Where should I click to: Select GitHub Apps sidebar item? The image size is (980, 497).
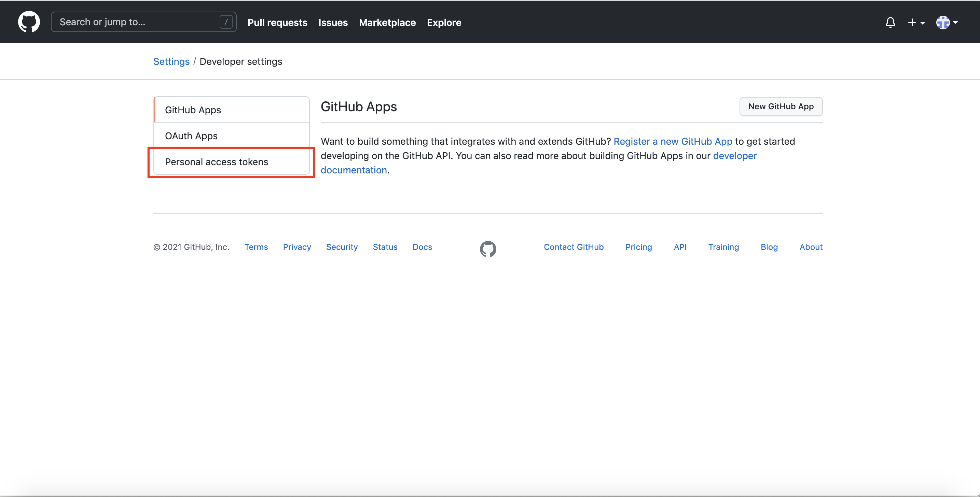point(193,110)
